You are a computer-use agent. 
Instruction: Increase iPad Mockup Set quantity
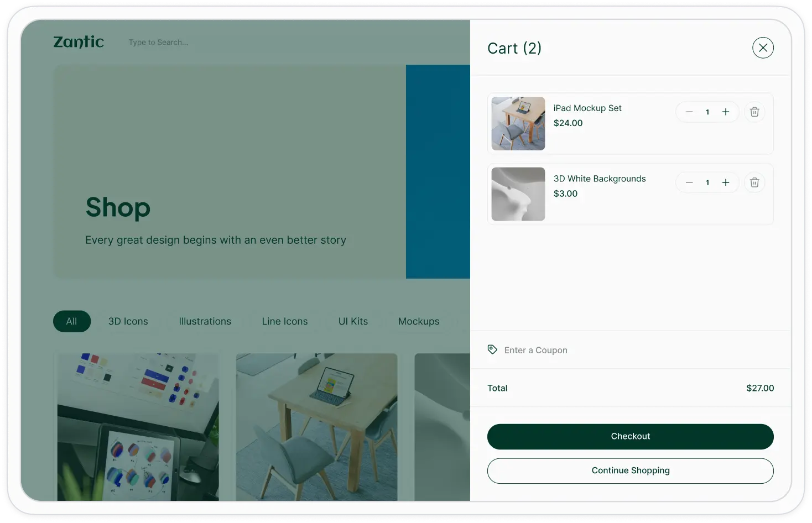tap(726, 112)
